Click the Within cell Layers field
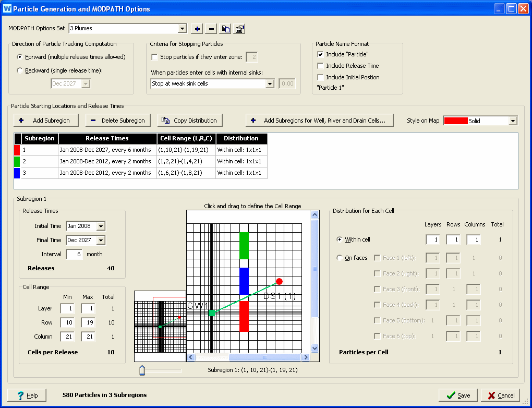532x408 pixels. (x=432, y=239)
